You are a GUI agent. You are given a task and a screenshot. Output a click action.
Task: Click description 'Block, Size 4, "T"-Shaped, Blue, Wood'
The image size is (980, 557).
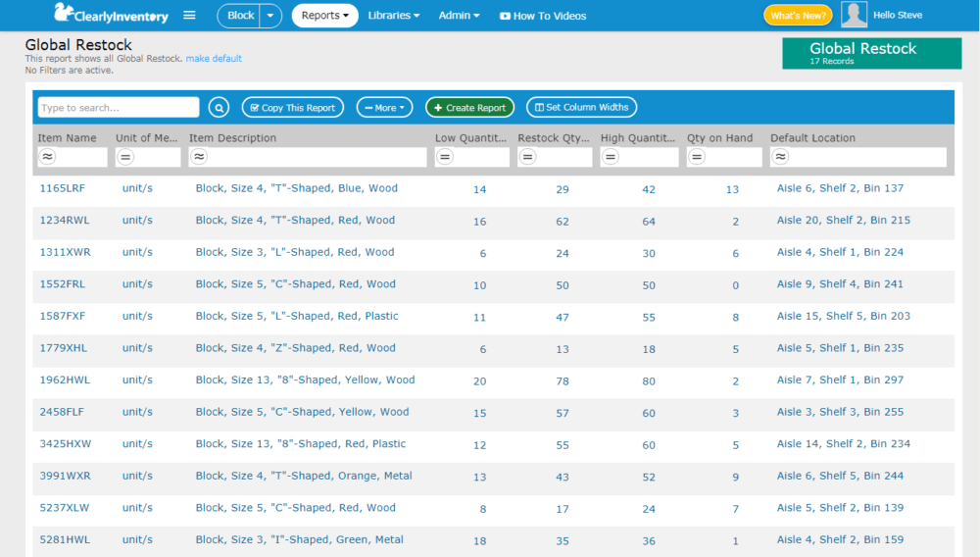(296, 188)
